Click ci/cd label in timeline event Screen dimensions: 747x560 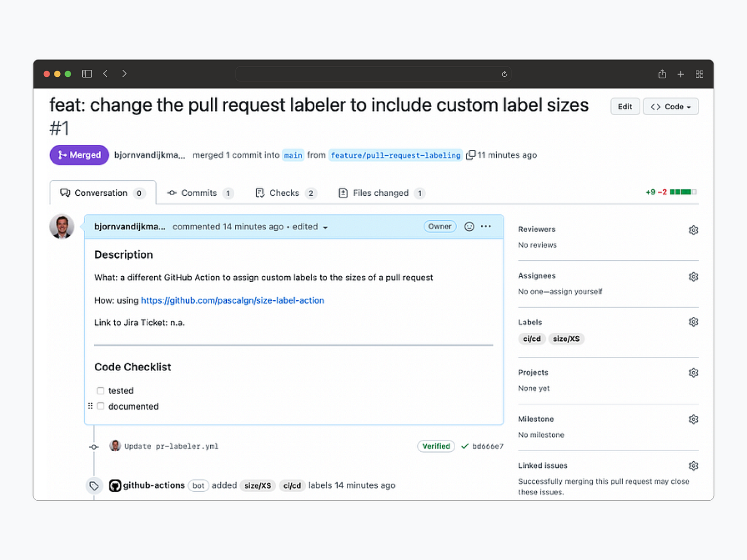[x=292, y=485]
